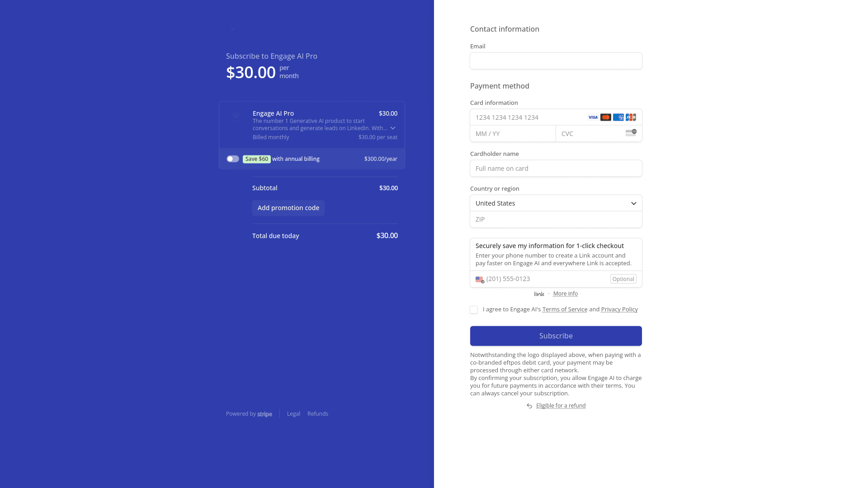Screen dimensions: 868x488
Task: Click the Visa card icon in payment field
Action: [593, 117]
